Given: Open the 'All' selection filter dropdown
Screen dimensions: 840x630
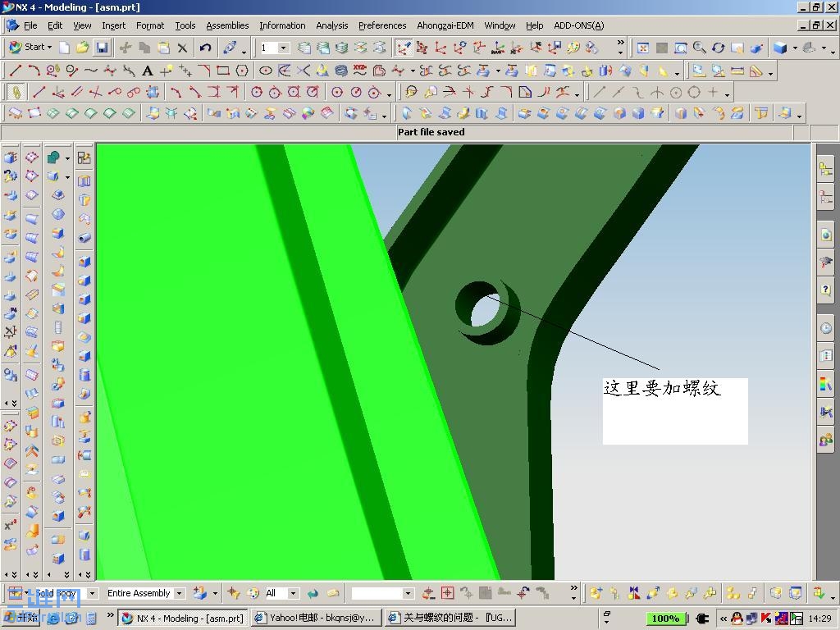Looking at the screenshot, I should 293,593.
